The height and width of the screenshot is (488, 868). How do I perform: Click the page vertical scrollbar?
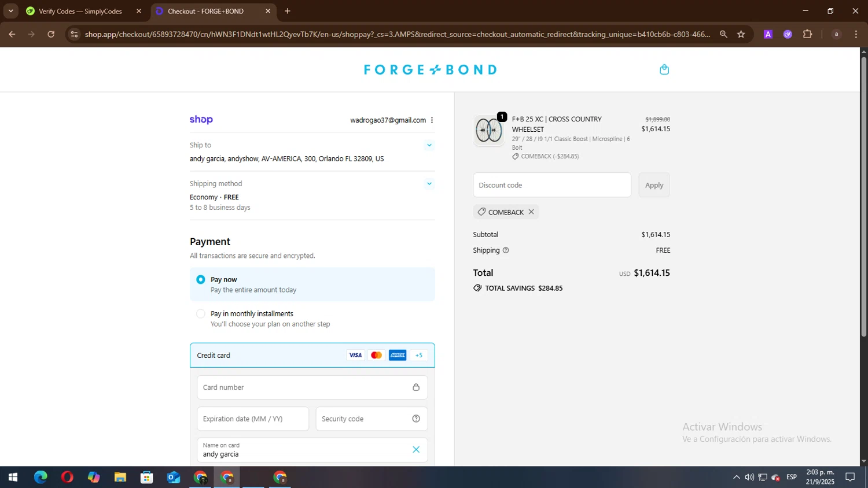click(x=863, y=197)
